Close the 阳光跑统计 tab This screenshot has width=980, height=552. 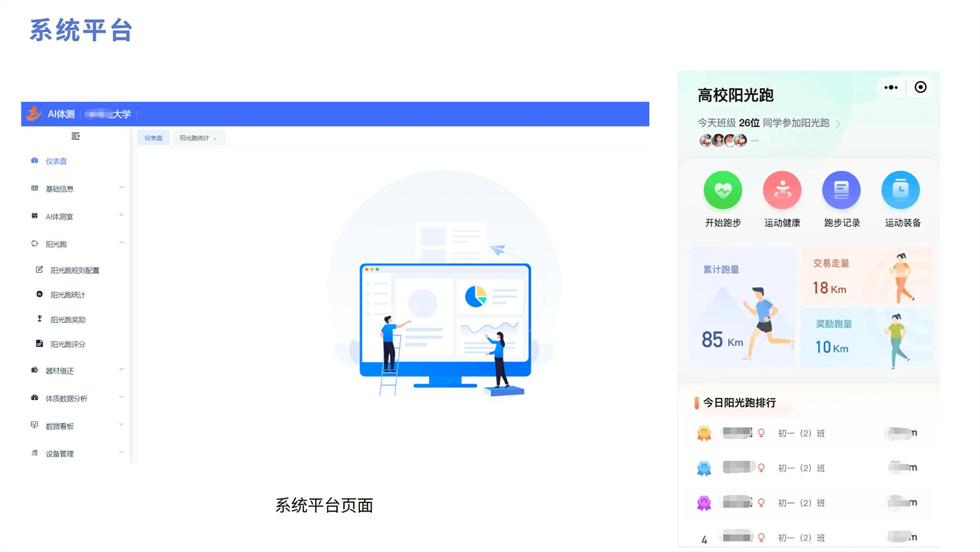click(x=215, y=139)
